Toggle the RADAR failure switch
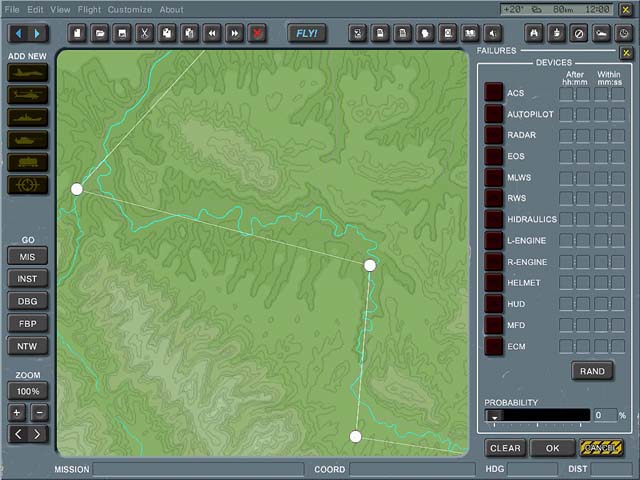 coord(494,135)
